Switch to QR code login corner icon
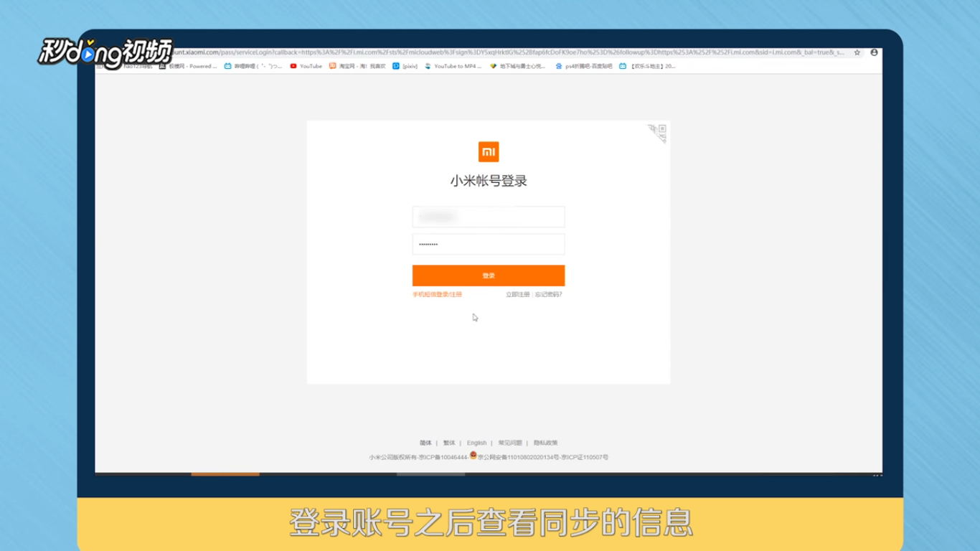This screenshot has width=980, height=551. tap(659, 133)
